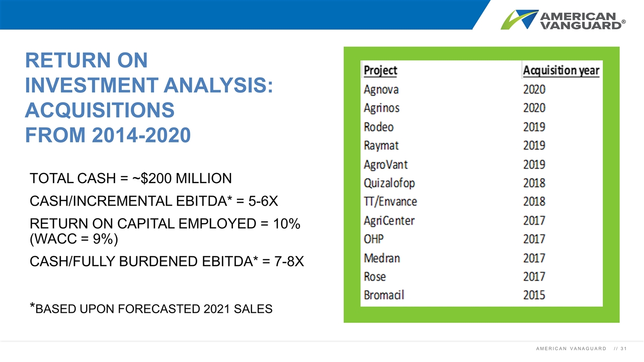Select the "AgroVant" project cell

click(x=385, y=164)
